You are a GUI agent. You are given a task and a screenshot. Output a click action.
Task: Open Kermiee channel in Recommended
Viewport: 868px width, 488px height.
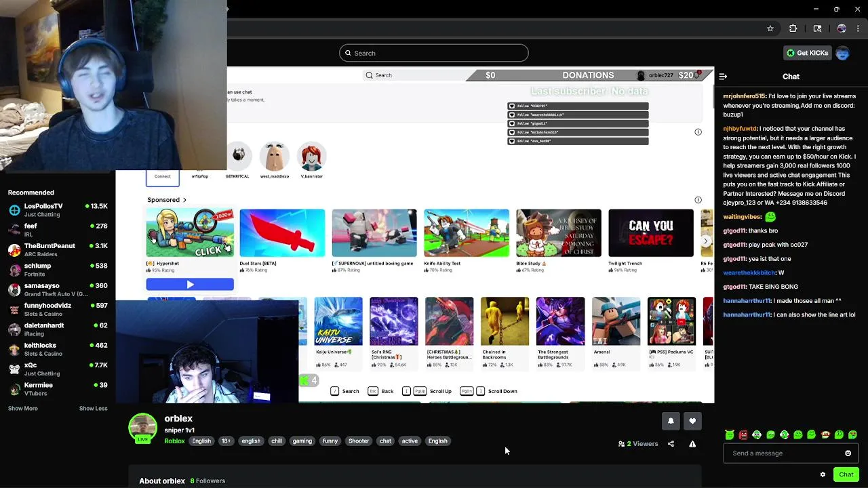[58, 389]
